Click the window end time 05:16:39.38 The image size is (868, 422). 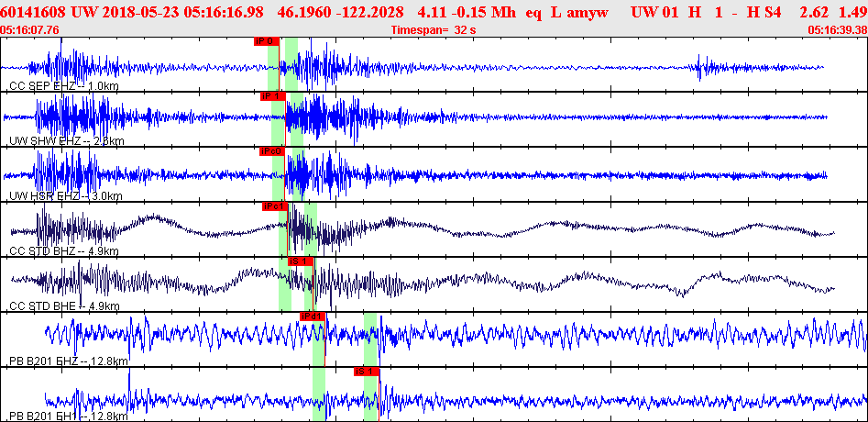[838, 30]
